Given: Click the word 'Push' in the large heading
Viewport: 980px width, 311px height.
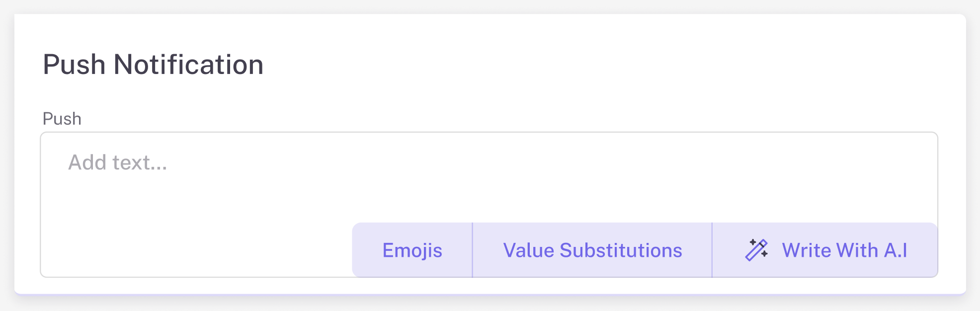Looking at the screenshot, I should pos(74,65).
